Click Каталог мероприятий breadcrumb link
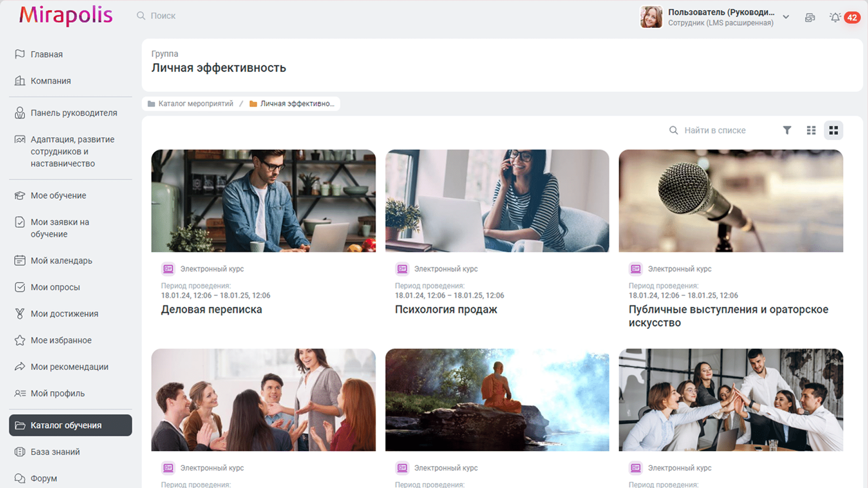The width and height of the screenshot is (868, 488). coord(196,104)
